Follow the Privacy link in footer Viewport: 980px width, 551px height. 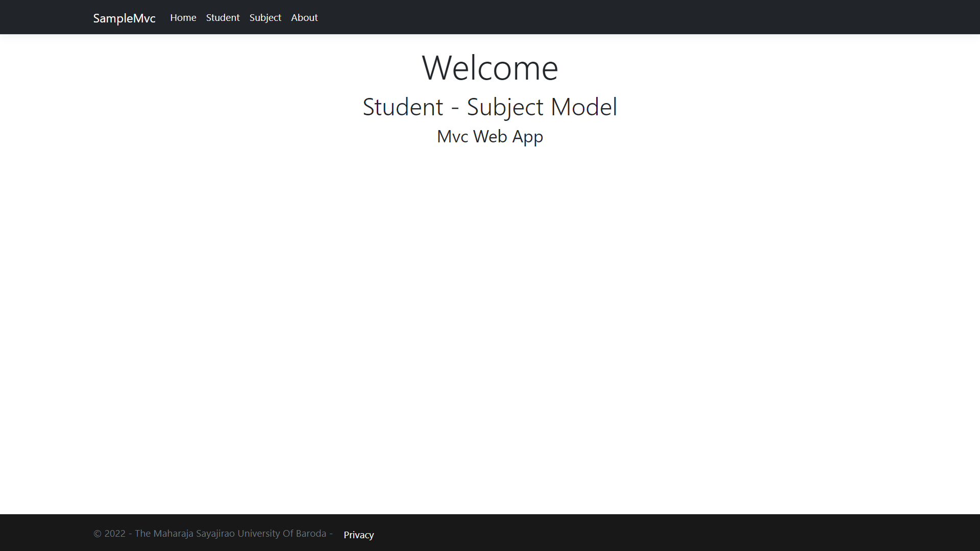click(x=359, y=535)
